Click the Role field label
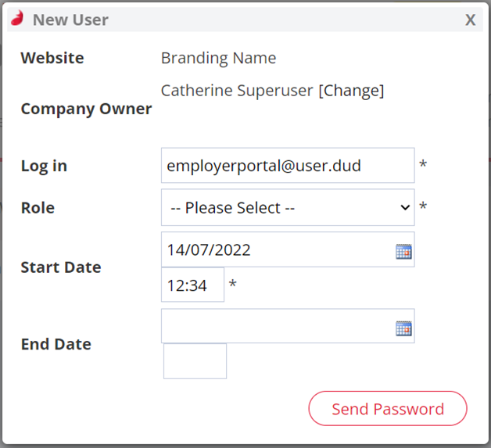 pyautogui.click(x=38, y=208)
